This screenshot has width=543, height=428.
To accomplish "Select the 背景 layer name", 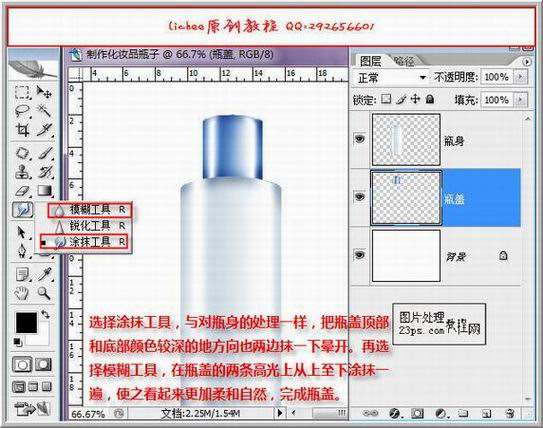I will click(x=456, y=257).
